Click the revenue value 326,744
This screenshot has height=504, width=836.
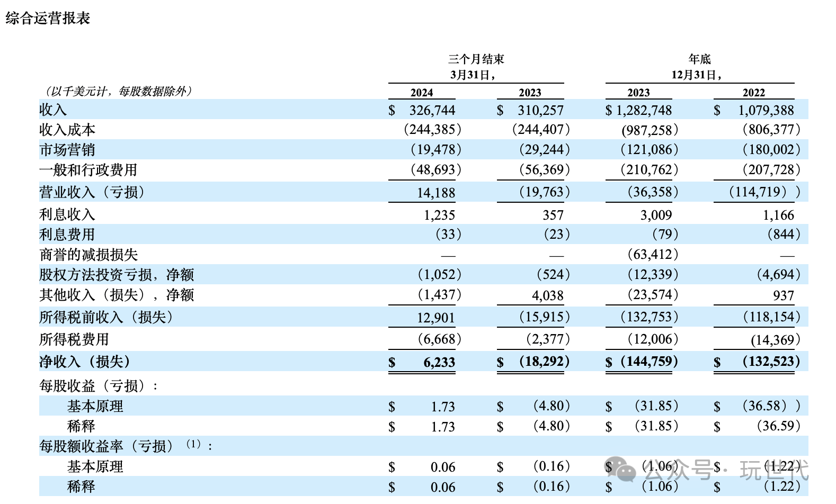tap(432, 110)
